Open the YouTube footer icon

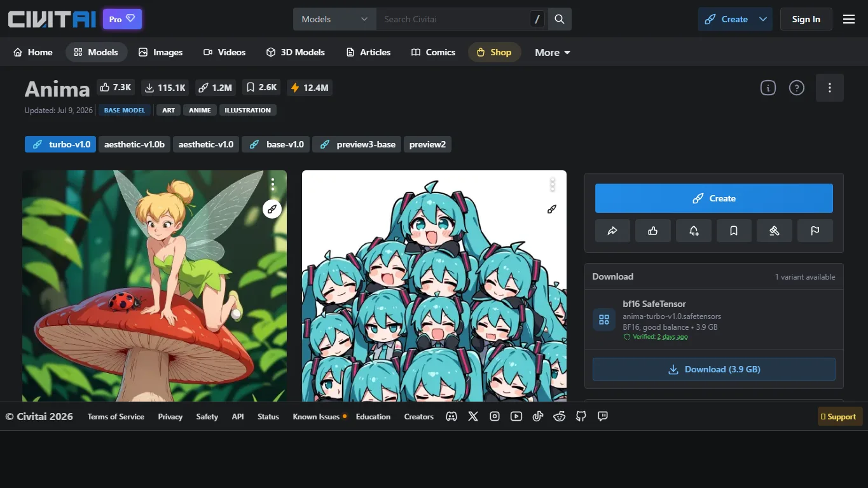[516, 416]
